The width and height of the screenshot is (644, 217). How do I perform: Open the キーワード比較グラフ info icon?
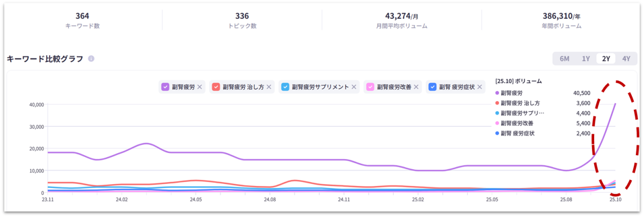pyautogui.click(x=91, y=59)
